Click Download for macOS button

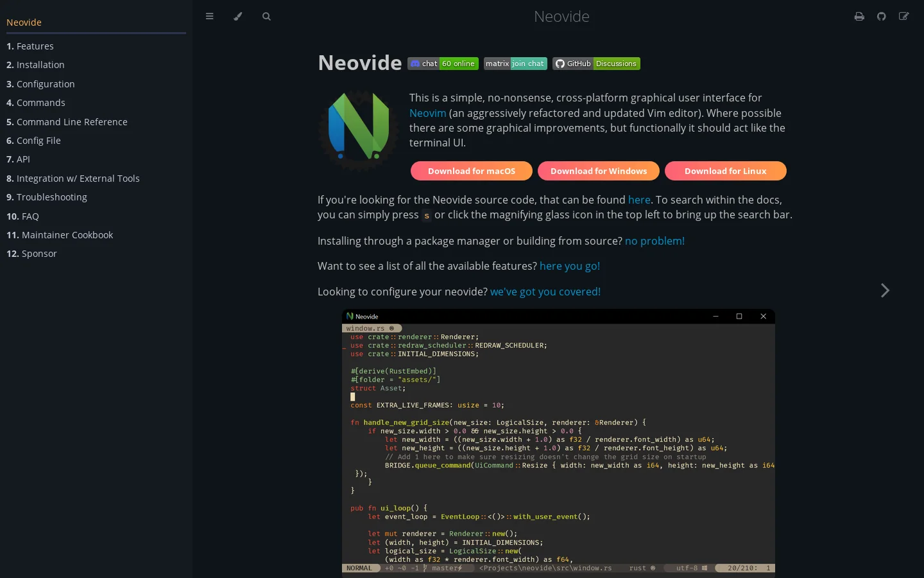pyautogui.click(x=472, y=171)
